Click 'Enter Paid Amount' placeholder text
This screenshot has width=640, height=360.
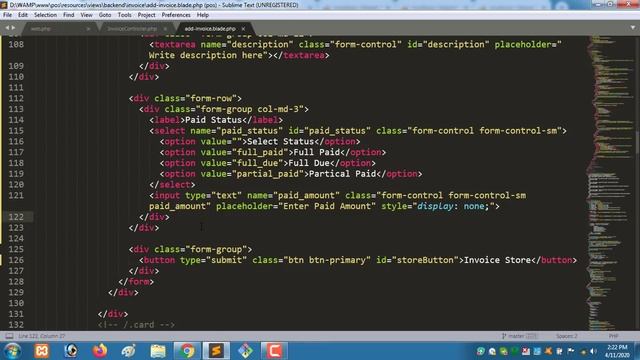click(x=327, y=206)
